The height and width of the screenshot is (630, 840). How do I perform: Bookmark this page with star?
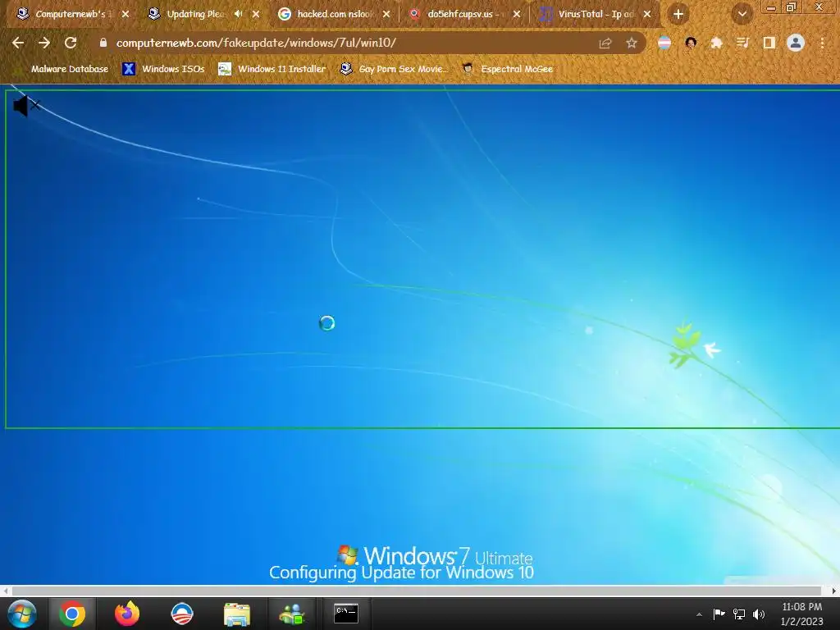[x=632, y=43]
